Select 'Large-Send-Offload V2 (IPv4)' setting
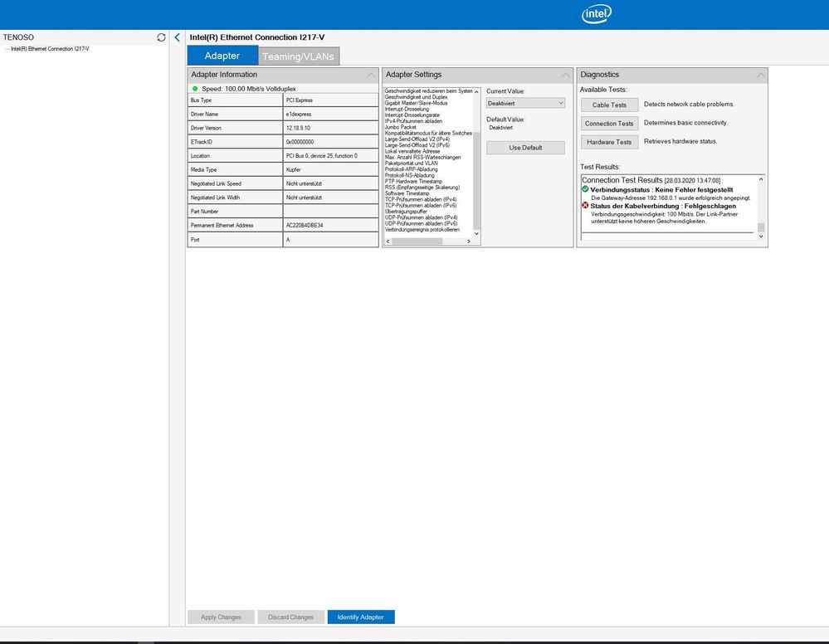 417,139
